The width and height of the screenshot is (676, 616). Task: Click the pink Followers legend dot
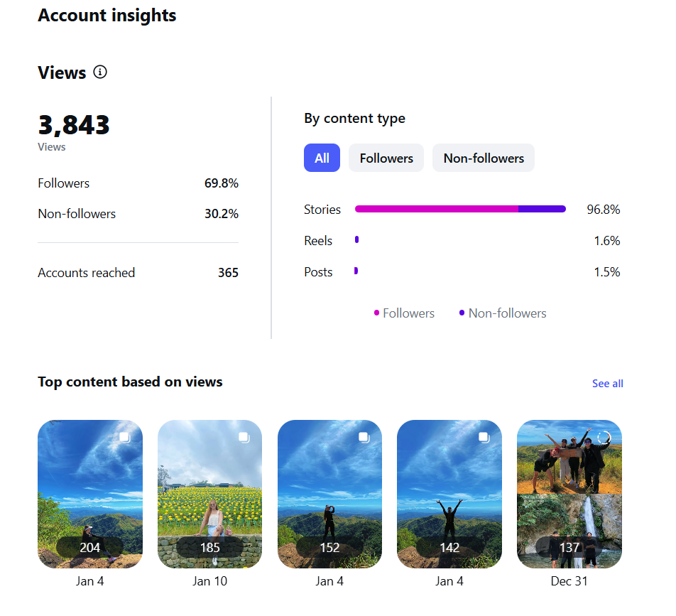click(x=377, y=313)
